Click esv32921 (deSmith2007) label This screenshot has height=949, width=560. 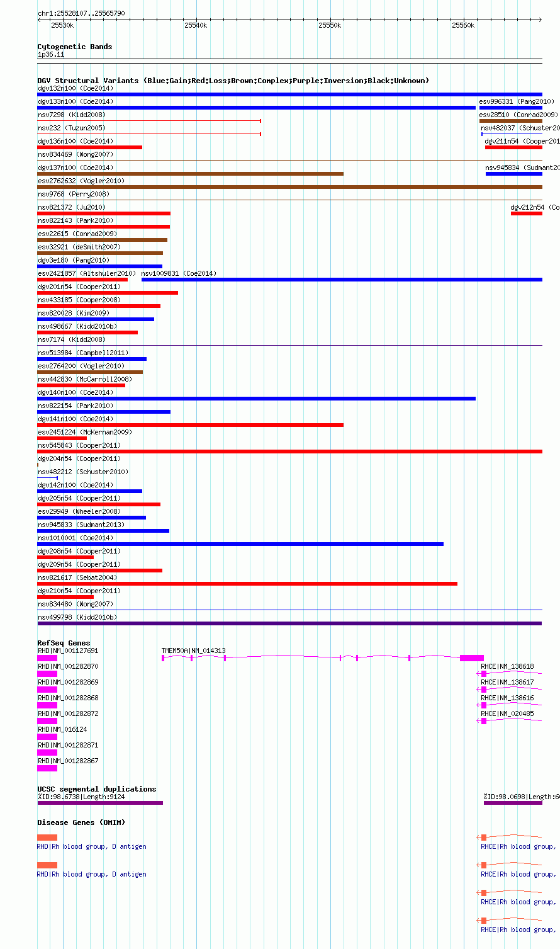[79, 247]
